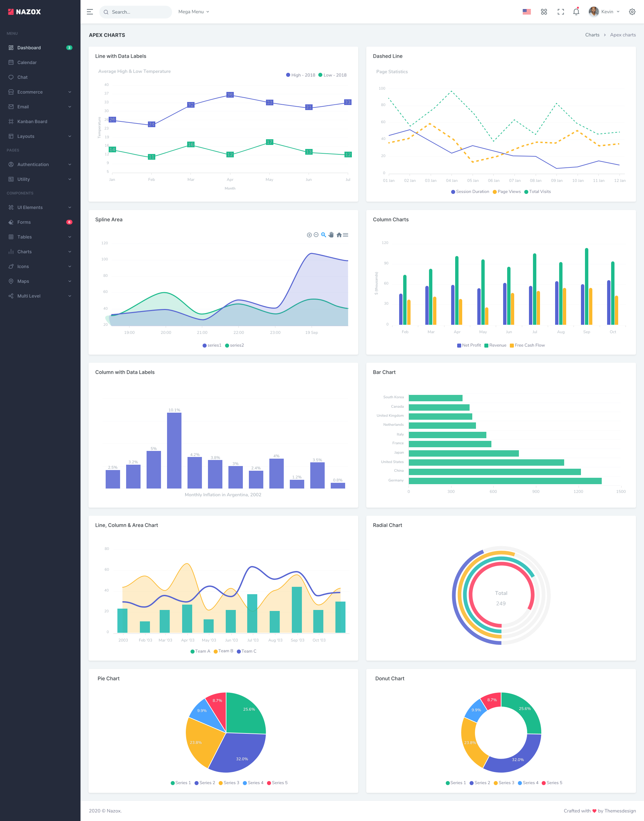
Task: Toggle Total Visits legend series
Action: pos(537,192)
